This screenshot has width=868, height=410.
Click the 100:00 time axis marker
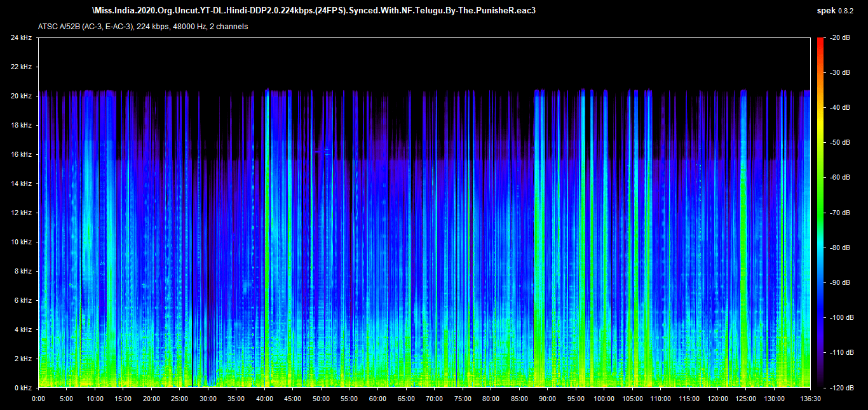tap(604, 399)
